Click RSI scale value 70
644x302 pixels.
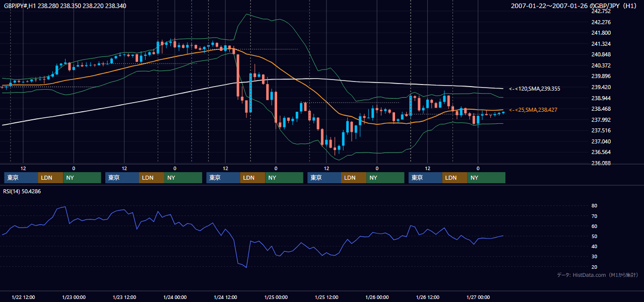(594, 216)
